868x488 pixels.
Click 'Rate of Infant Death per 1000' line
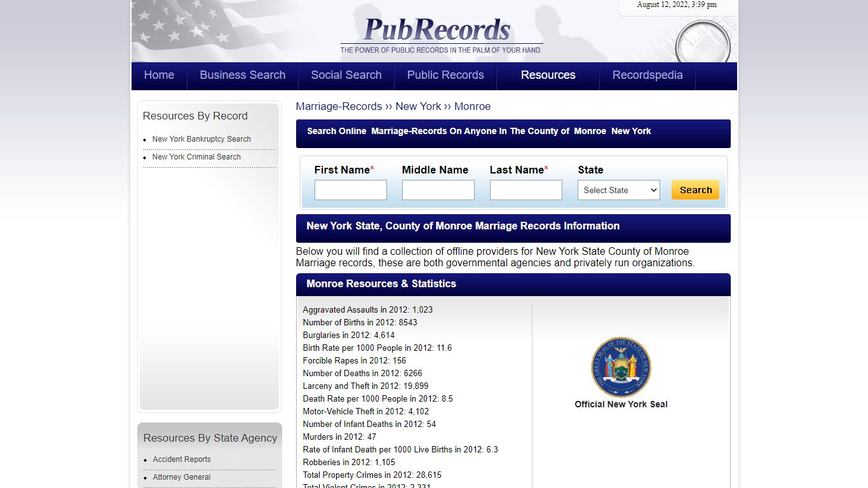[400, 450]
